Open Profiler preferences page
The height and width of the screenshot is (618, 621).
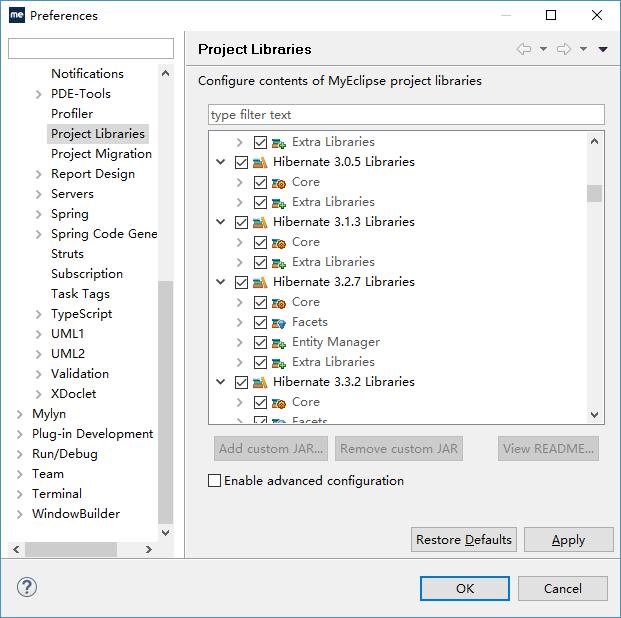pyautogui.click(x=72, y=114)
